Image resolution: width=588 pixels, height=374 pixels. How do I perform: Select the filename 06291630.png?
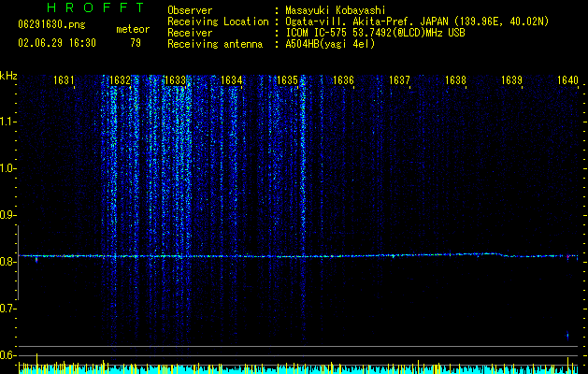pyautogui.click(x=51, y=25)
